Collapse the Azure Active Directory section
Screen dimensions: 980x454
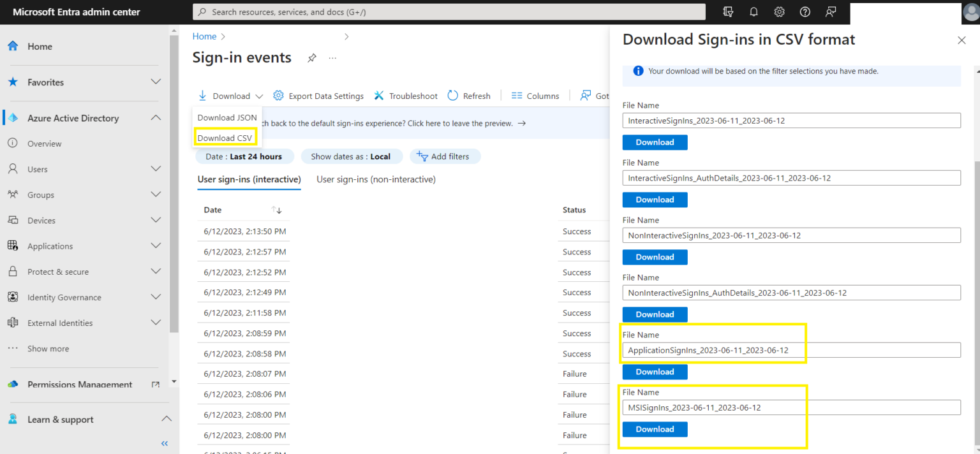point(155,118)
